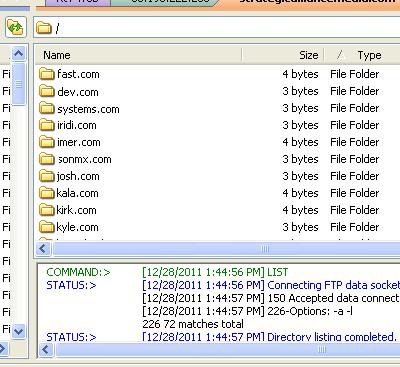
Task: Click the kala.com folder name
Action: (x=77, y=193)
